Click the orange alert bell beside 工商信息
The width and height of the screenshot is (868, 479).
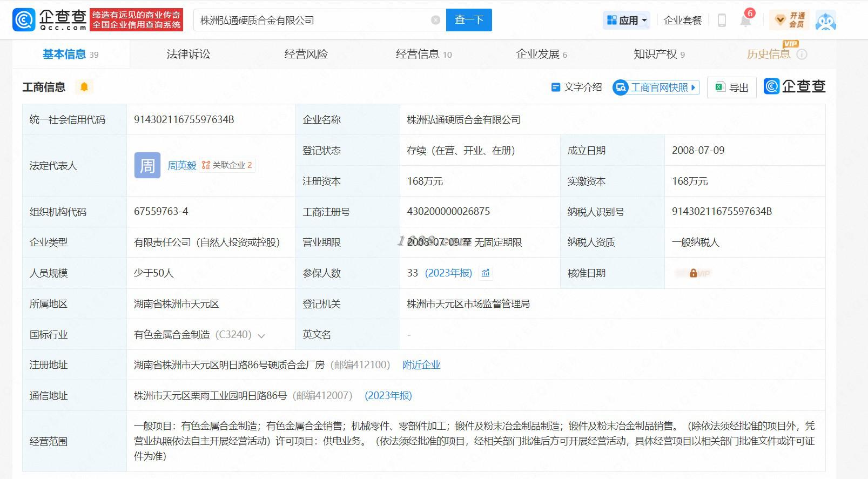point(84,87)
